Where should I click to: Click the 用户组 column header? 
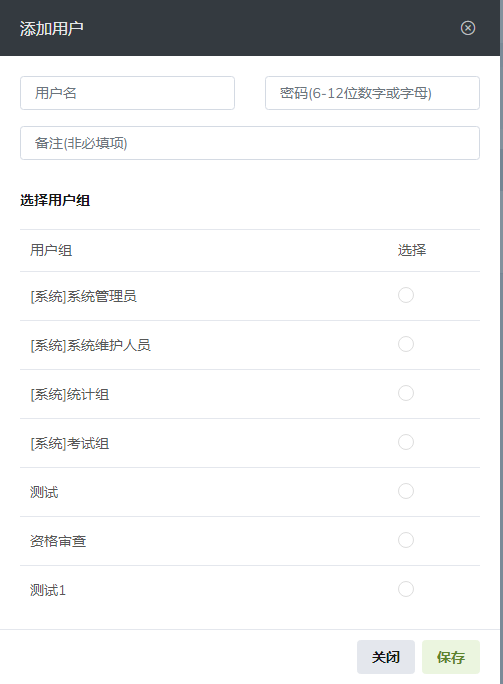(x=51, y=250)
